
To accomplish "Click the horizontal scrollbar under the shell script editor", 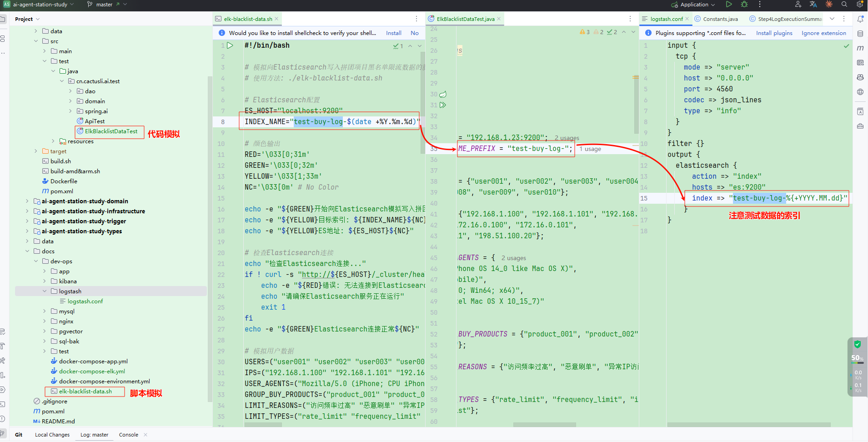I will point(263,425).
